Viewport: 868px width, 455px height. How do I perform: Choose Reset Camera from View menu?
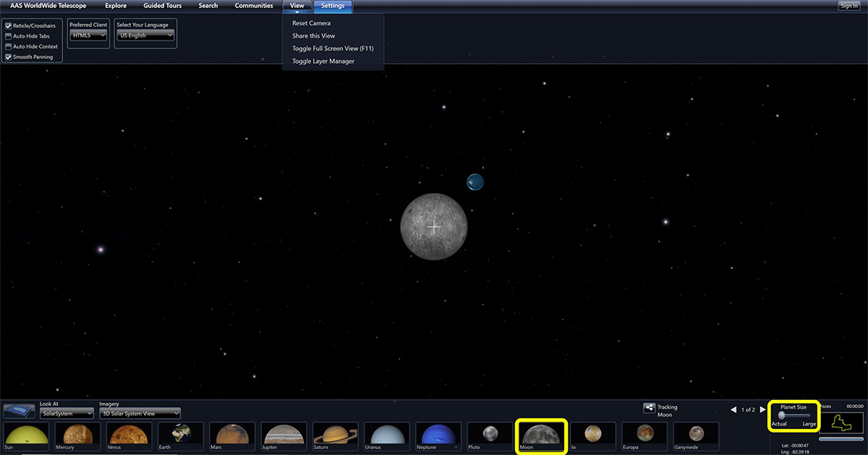coord(311,23)
